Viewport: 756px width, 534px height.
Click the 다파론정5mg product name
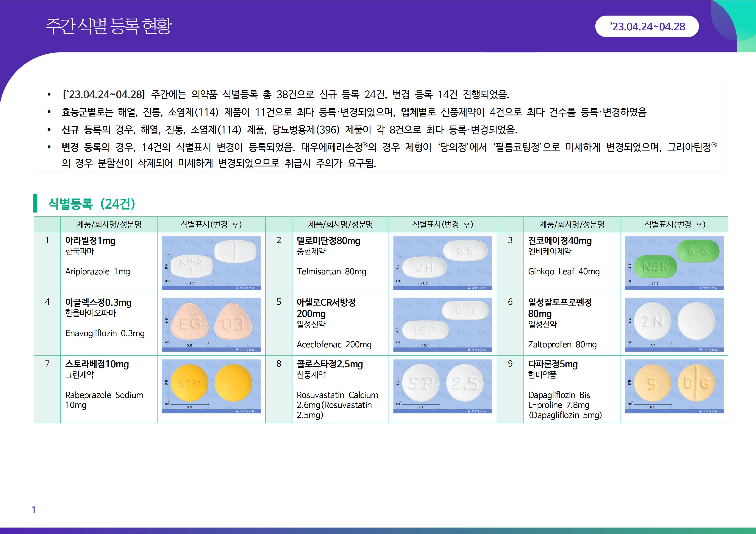(553, 364)
